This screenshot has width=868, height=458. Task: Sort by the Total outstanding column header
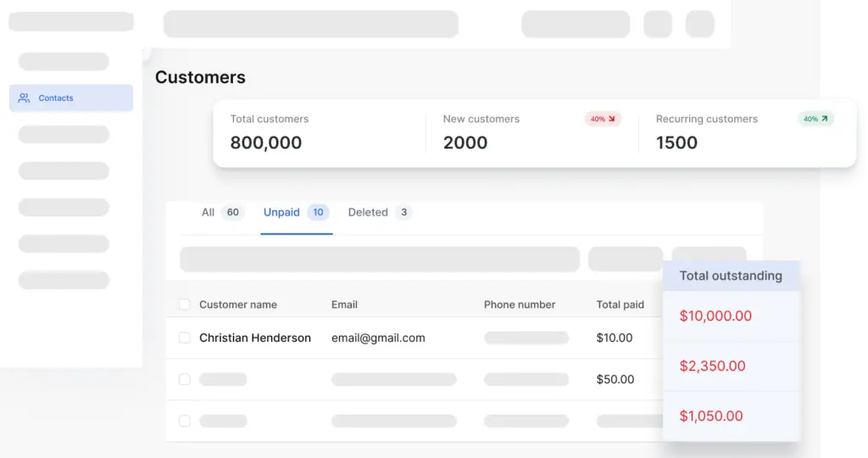click(731, 276)
